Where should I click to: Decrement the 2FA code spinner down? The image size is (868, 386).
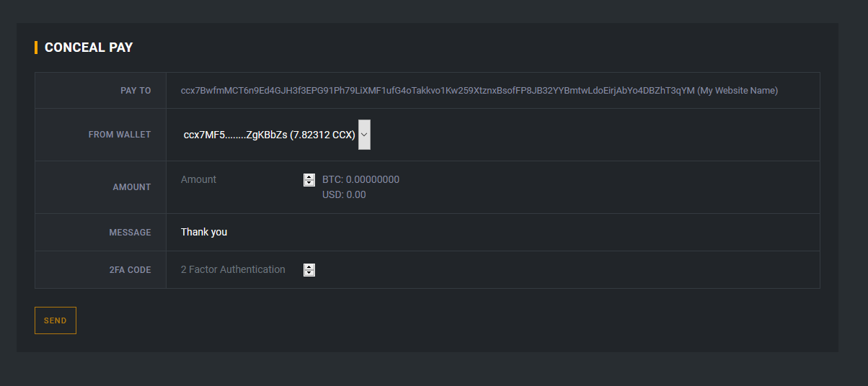[309, 274]
